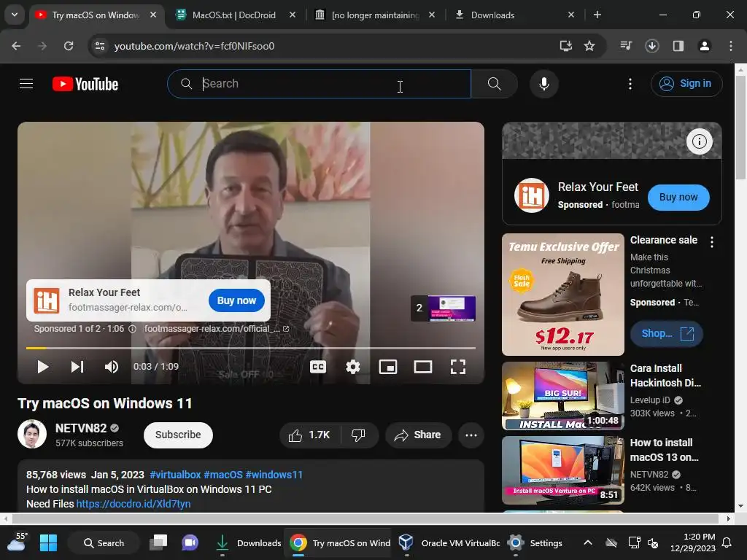
Task: Open How to install macOS 13 thumbnail
Action: [x=563, y=470]
